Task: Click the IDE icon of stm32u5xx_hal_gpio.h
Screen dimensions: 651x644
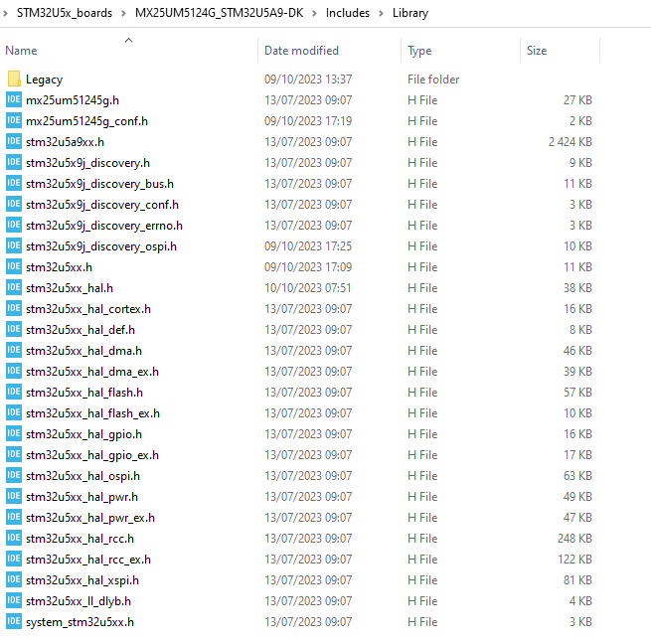Action: tap(14, 433)
